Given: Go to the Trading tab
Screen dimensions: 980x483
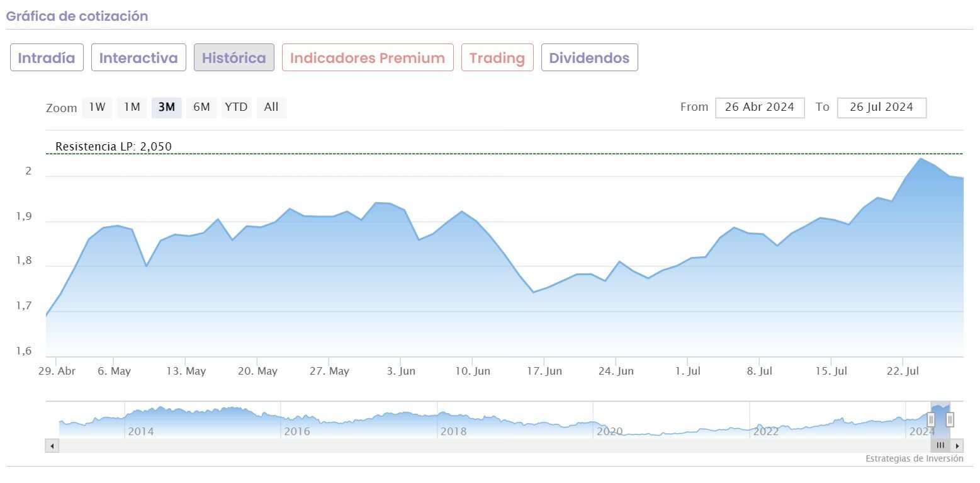Looking at the screenshot, I should 497,58.
